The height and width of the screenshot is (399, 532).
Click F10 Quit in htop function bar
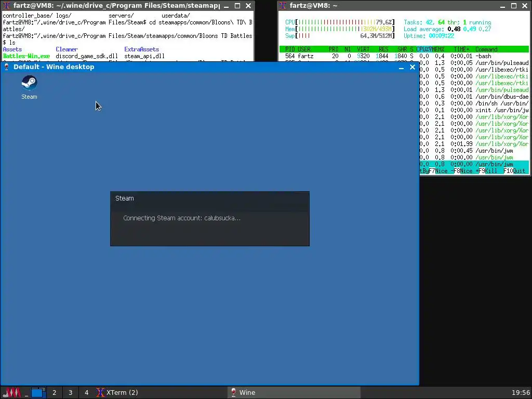tap(514, 171)
